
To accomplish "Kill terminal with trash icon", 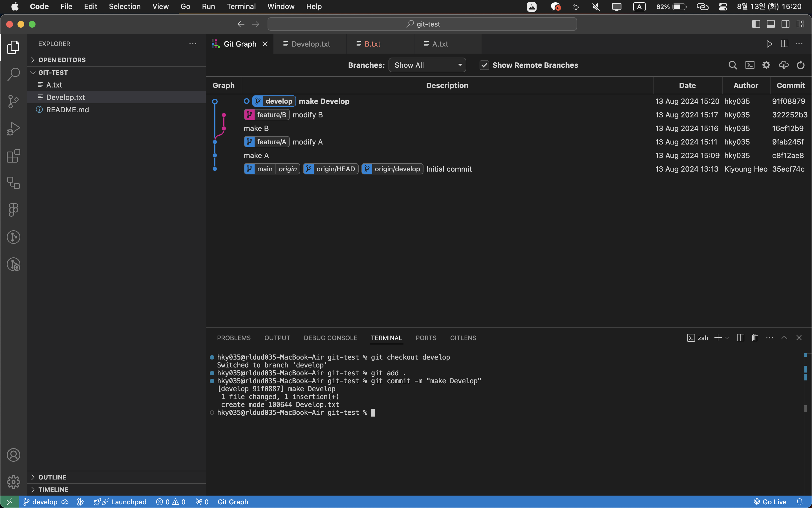I will (755, 338).
